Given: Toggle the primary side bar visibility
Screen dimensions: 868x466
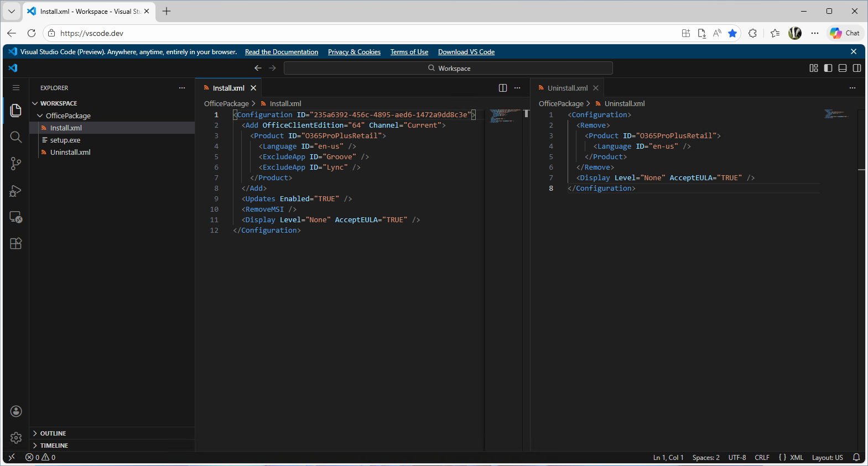Looking at the screenshot, I should pos(828,68).
